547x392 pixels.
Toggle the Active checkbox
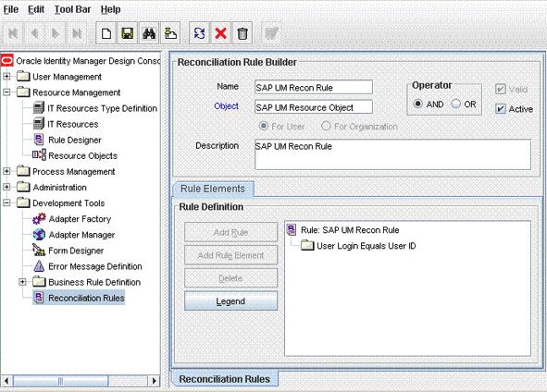501,109
